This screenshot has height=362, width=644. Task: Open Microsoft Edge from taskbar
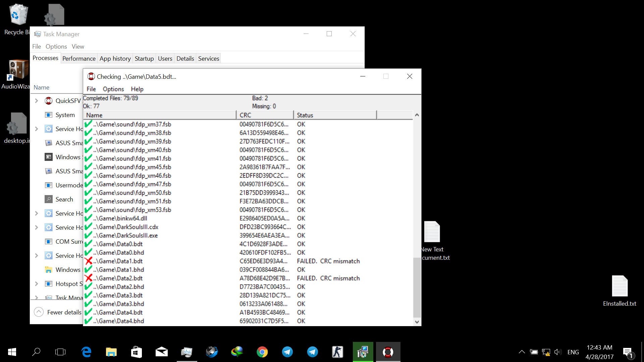(x=86, y=352)
